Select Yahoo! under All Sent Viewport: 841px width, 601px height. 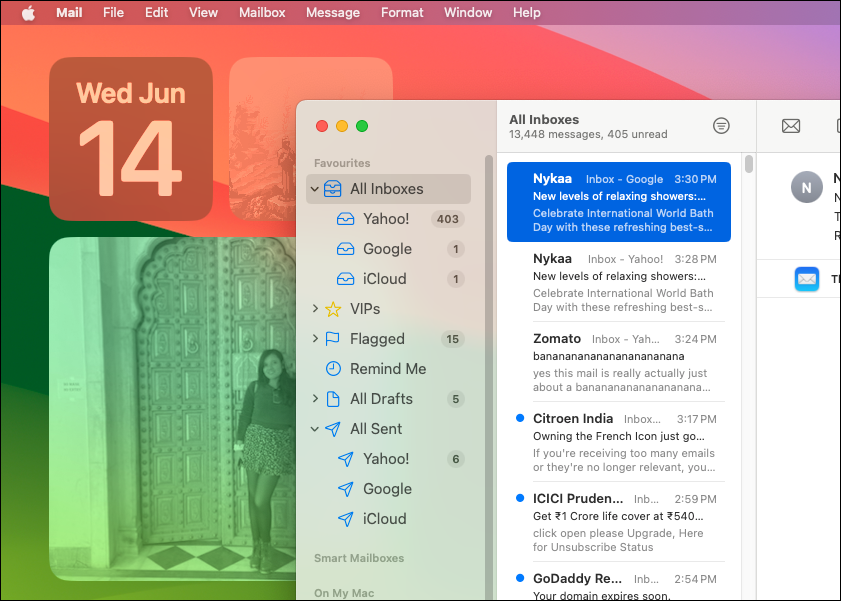(x=386, y=459)
